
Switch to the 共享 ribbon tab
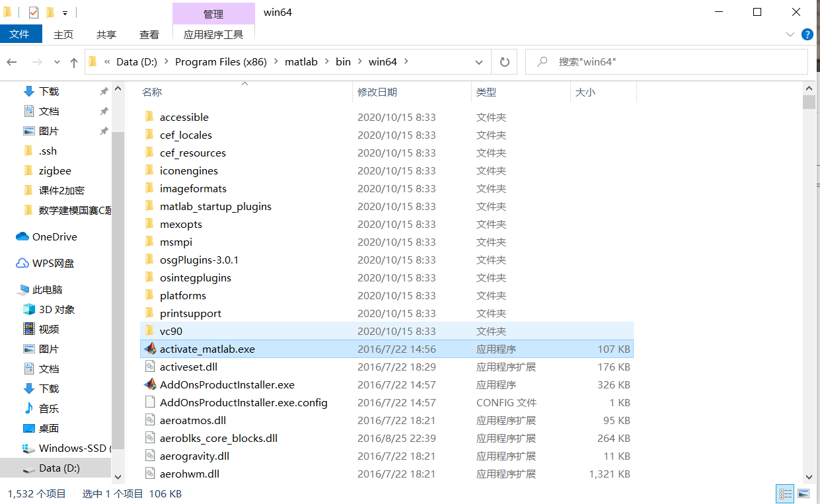click(106, 34)
